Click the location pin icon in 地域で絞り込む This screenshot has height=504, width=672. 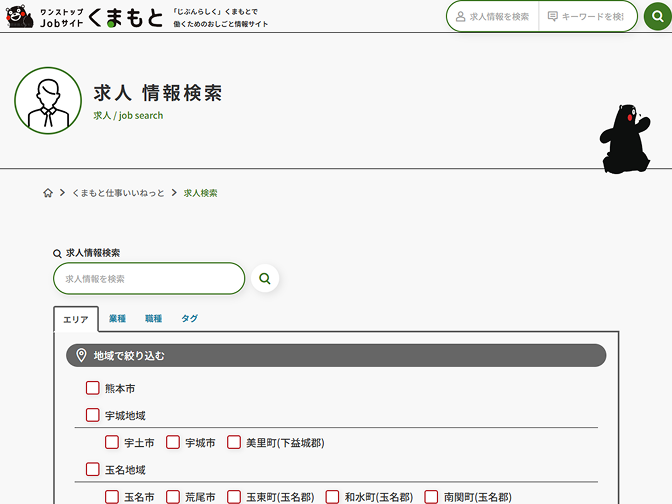tap(81, 355)
